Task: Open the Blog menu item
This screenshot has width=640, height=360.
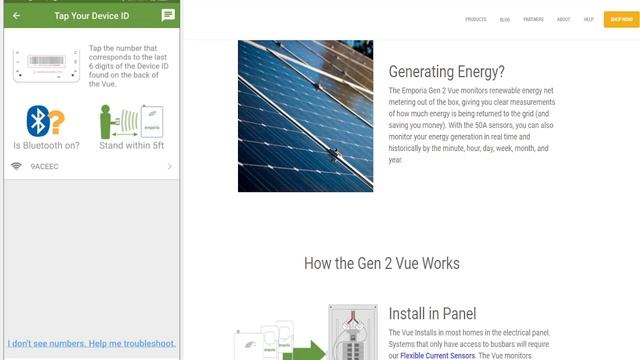Action: (x=505, y=20)
